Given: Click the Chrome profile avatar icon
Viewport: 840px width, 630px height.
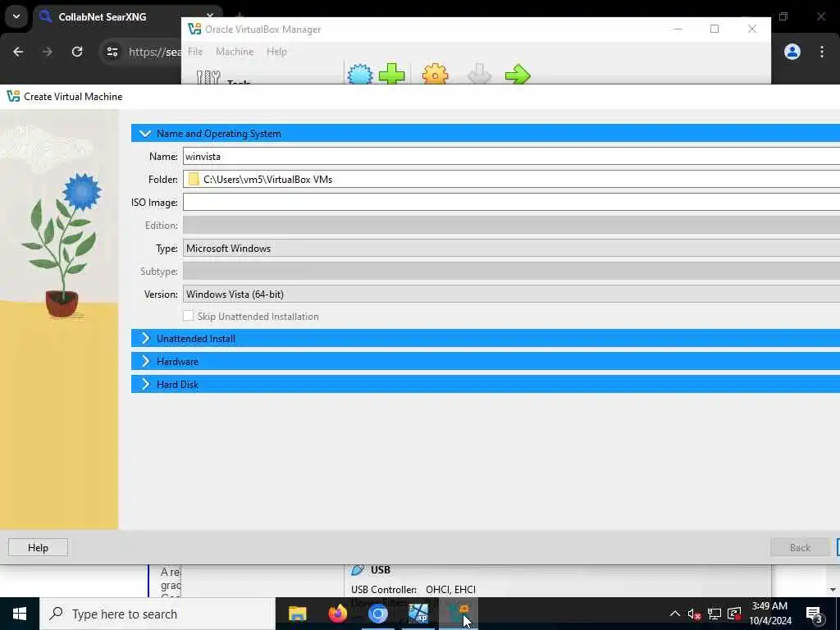Looking at the screenshot, I should (x=792, y=52).
